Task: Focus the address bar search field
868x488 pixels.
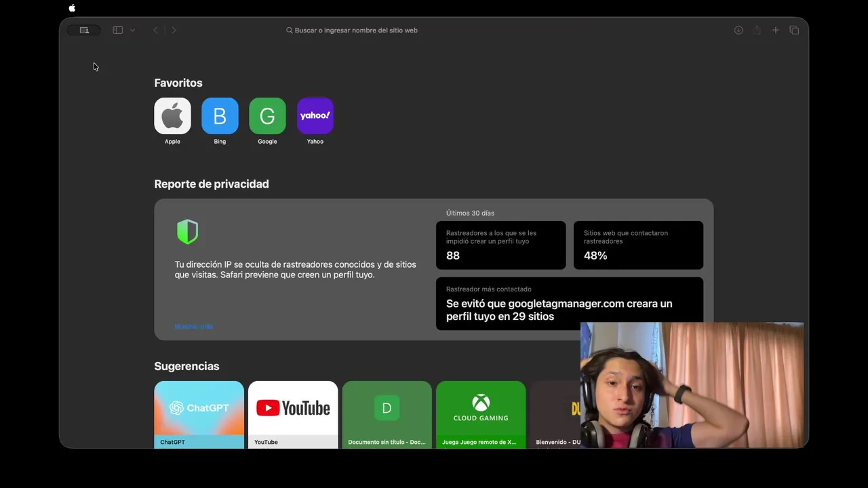Action: (x=352, y=30)
